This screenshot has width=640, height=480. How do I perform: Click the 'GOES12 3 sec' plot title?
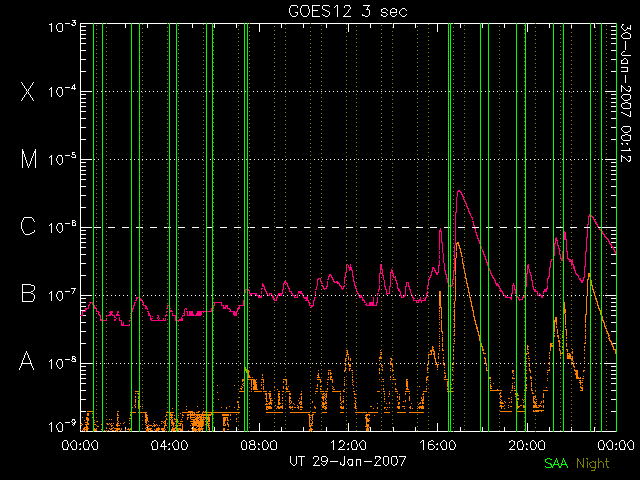coord(348,11)
